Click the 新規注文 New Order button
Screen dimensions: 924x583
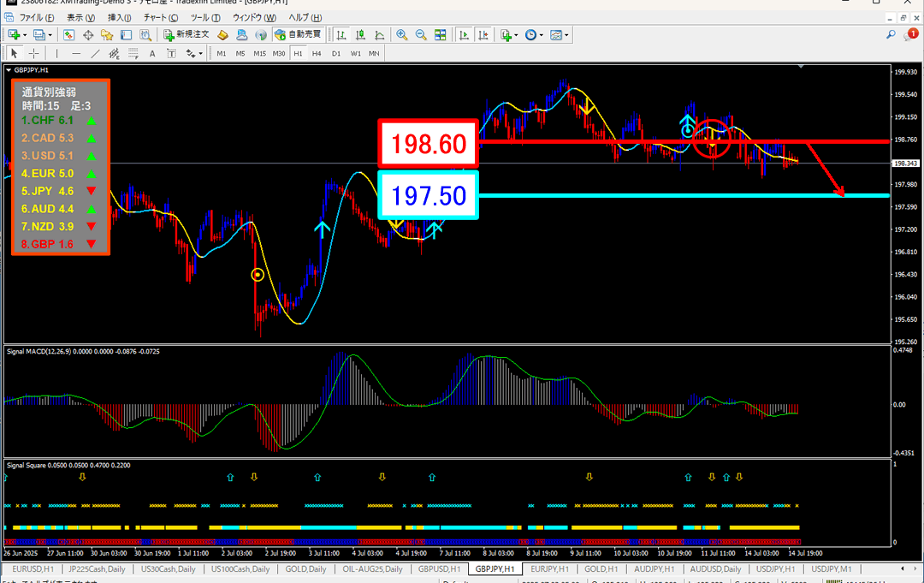187,35
